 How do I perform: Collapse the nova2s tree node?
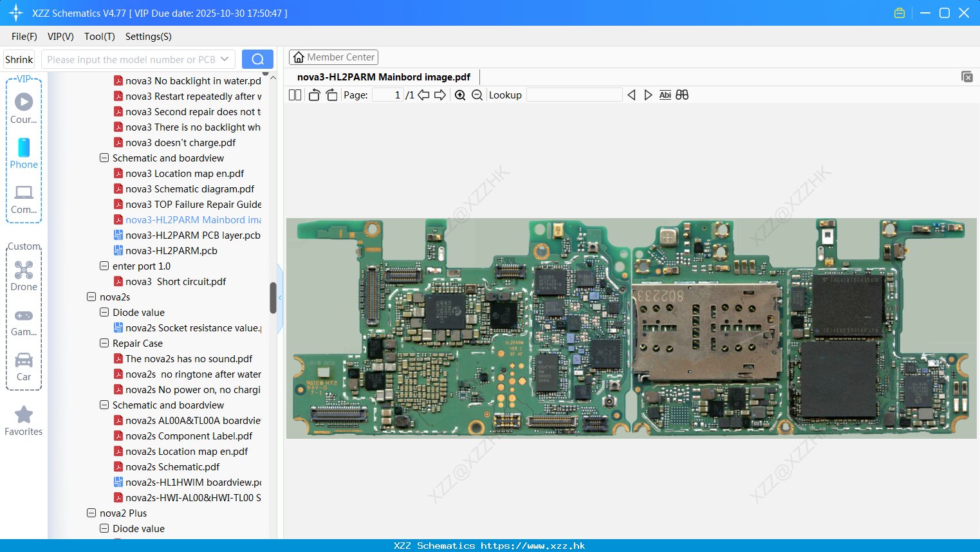tap(91, 297)
